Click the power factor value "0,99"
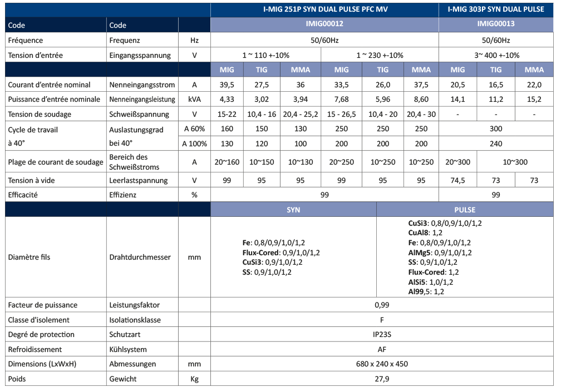The image size is (561, 392). click(382, 305)
